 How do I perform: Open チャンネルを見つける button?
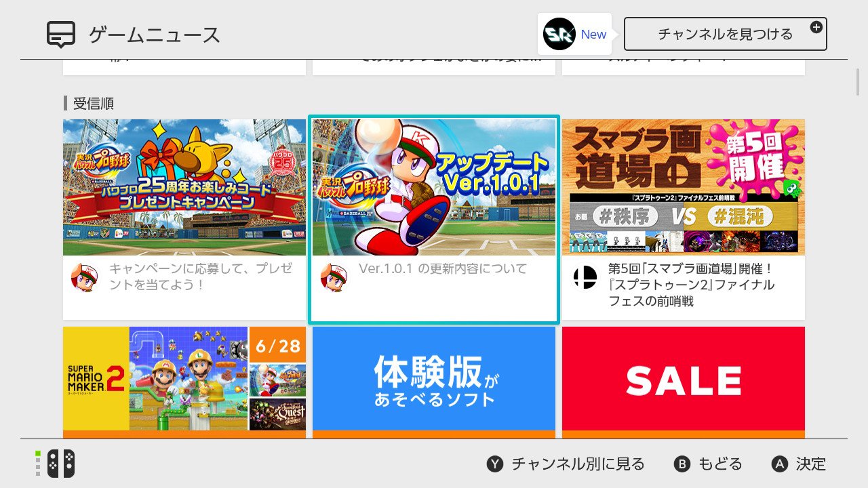(x=725, y=34)
